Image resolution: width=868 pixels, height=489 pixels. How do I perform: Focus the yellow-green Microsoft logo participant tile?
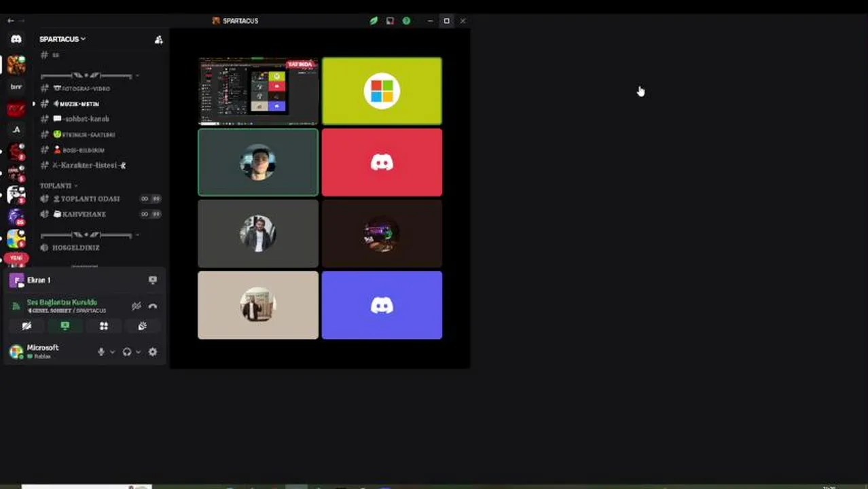coord(382,91)
